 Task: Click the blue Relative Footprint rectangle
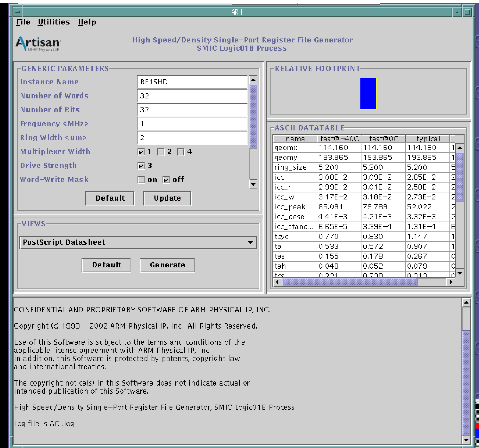[368, 94]
